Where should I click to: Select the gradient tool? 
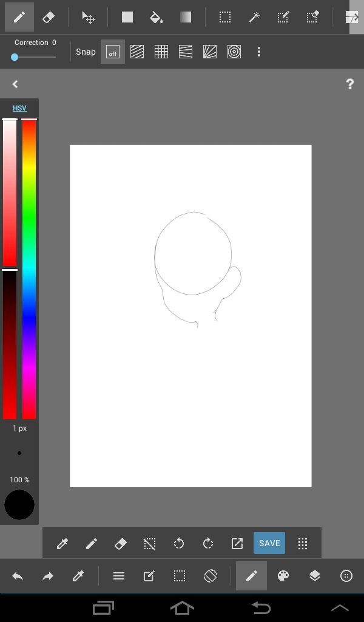click(186, 17)
